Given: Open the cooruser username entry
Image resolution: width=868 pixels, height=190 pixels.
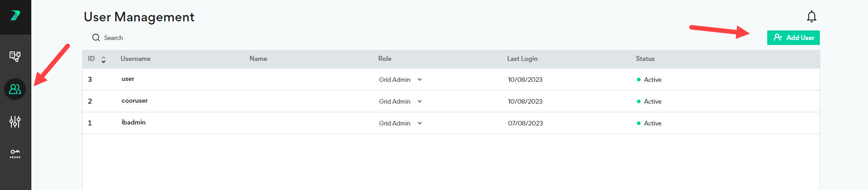Looking at the screenshot, I should [x=134, y=100].
